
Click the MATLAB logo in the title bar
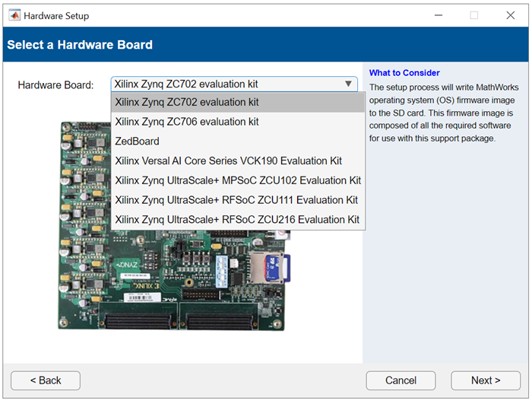click(x=14, y=15)
